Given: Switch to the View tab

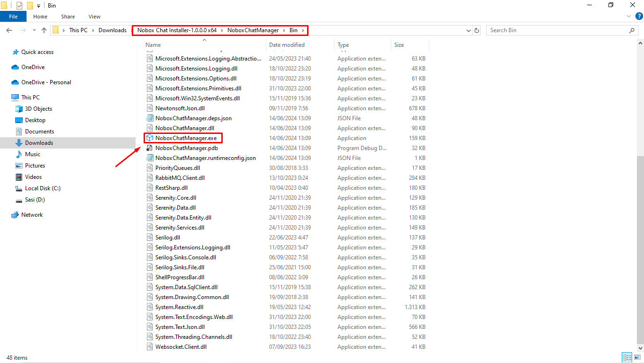Looking at the screenshot, I should 94,16.
